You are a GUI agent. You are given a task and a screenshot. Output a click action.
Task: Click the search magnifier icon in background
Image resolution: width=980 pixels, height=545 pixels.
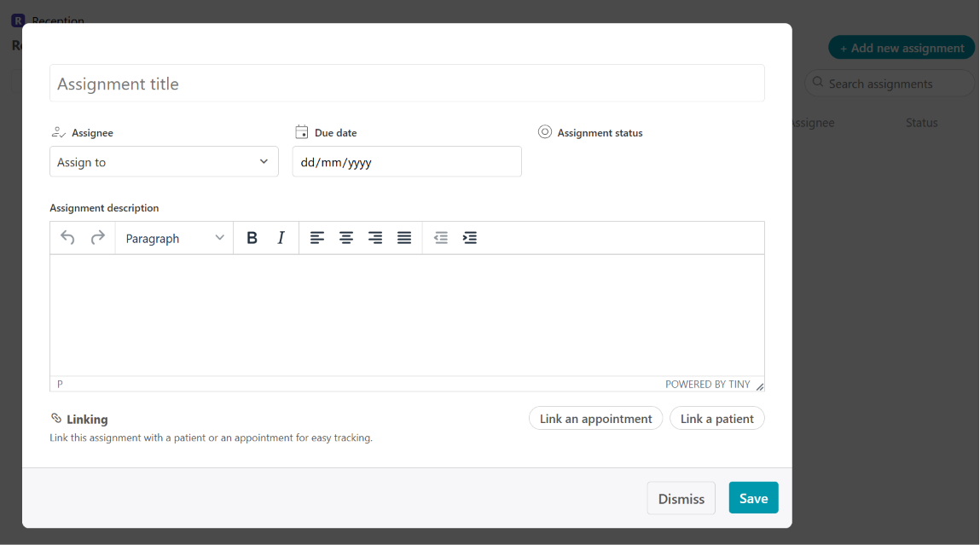coord(817,83)
